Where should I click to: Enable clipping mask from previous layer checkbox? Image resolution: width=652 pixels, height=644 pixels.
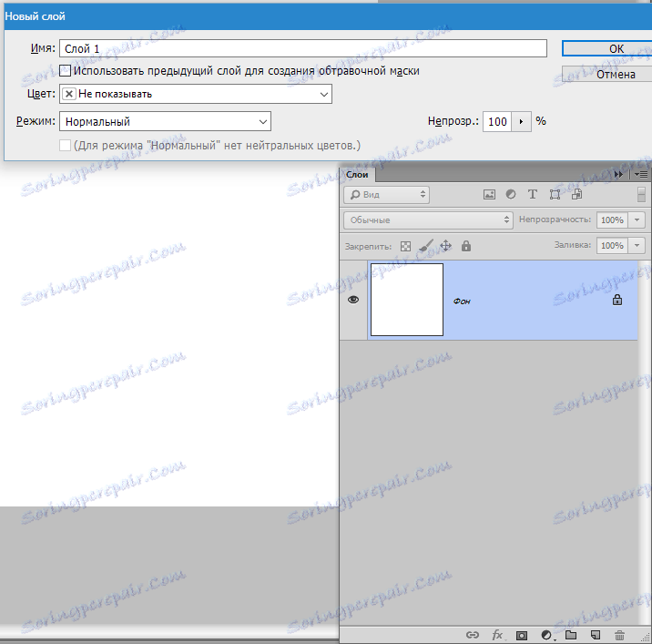(x=65, y=70)
